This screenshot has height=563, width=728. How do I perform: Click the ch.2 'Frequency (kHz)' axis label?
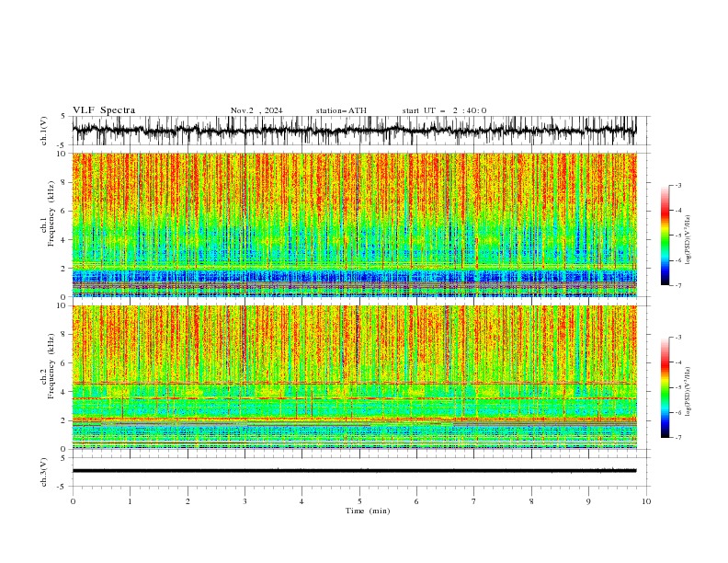click(x=51, y=366)
